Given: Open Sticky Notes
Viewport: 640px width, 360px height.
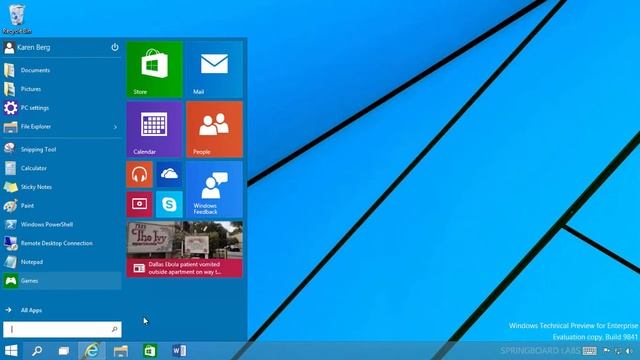Looking at the screenshot, I should (x=62, y=187).
